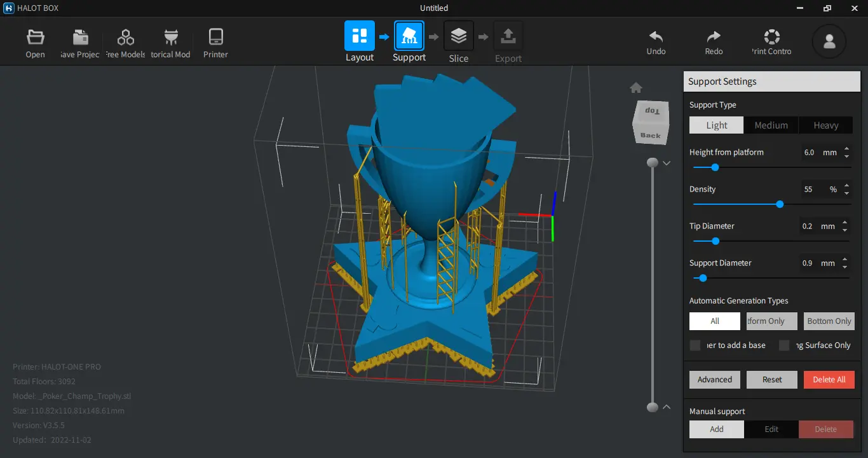Toggle the Surface Only checkbox
The height and width of the screenshot is (458, 868).
tap(784, 345)
